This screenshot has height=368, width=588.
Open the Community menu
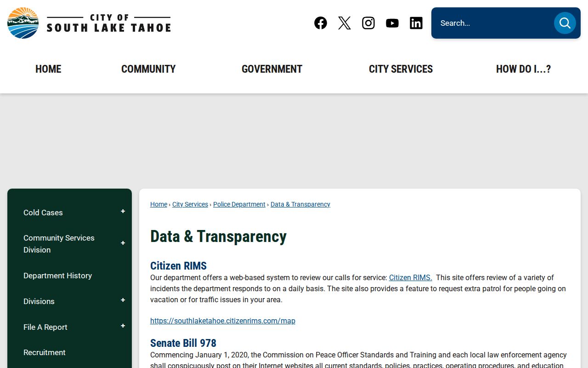pos(148,69)
